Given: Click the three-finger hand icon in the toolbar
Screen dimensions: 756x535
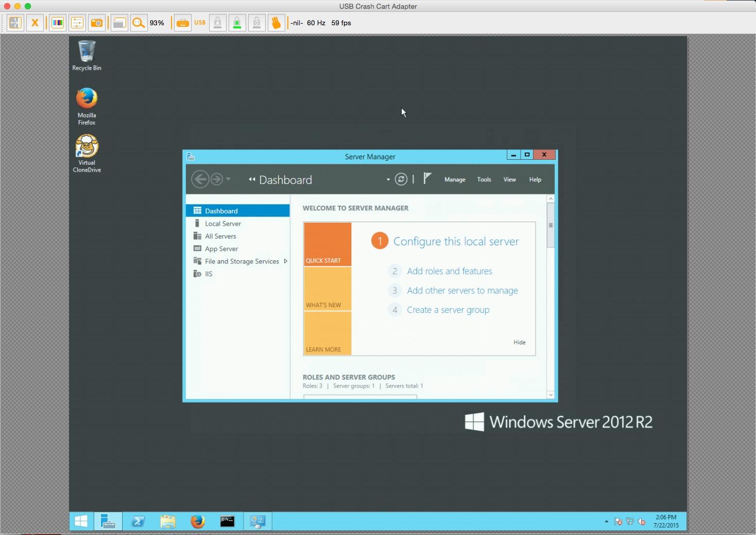Looking at the screenshot, I should [x=277, y=23].
